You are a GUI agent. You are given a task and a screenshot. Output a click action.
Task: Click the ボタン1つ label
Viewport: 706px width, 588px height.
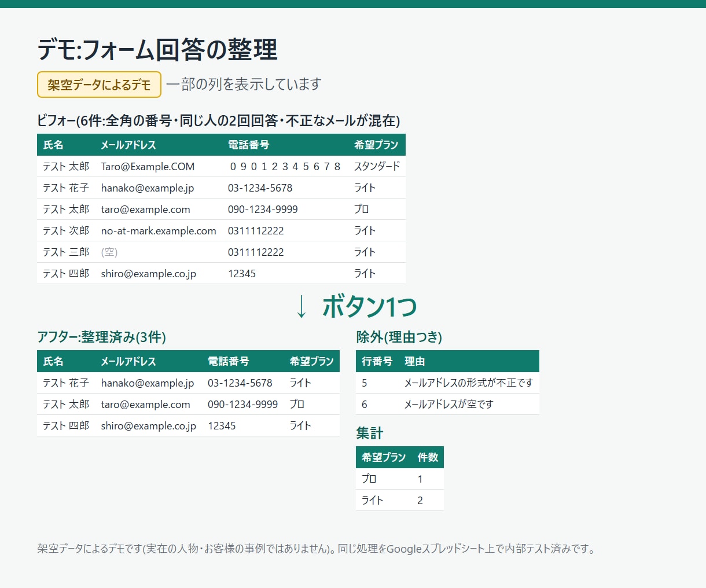pos(369,306)
